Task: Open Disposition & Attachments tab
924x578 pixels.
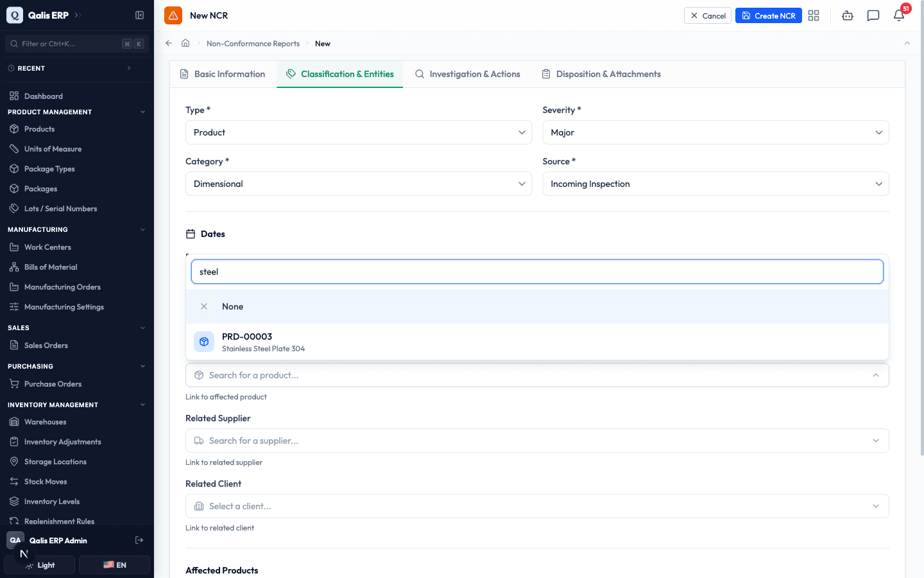Action: coord(601,74)
